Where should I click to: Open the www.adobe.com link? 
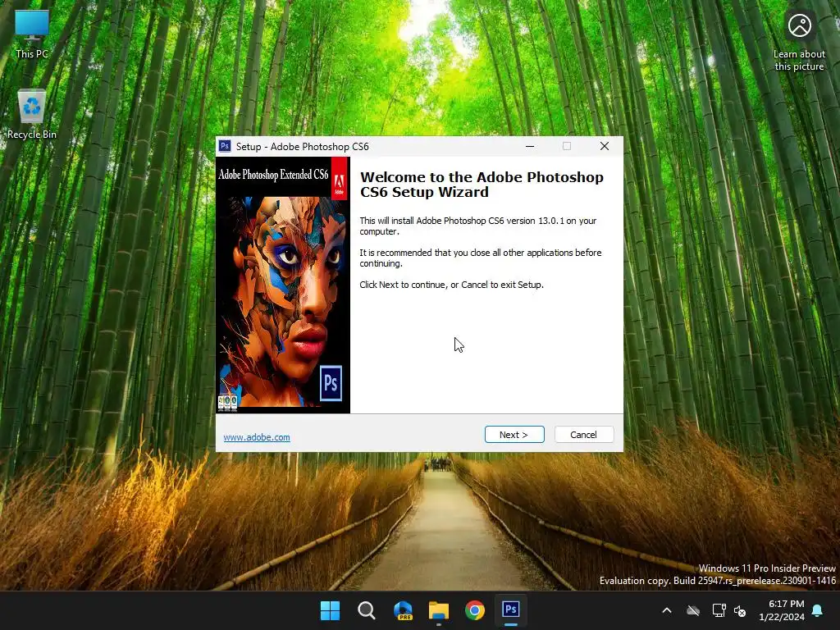click(x=257, y=437)
